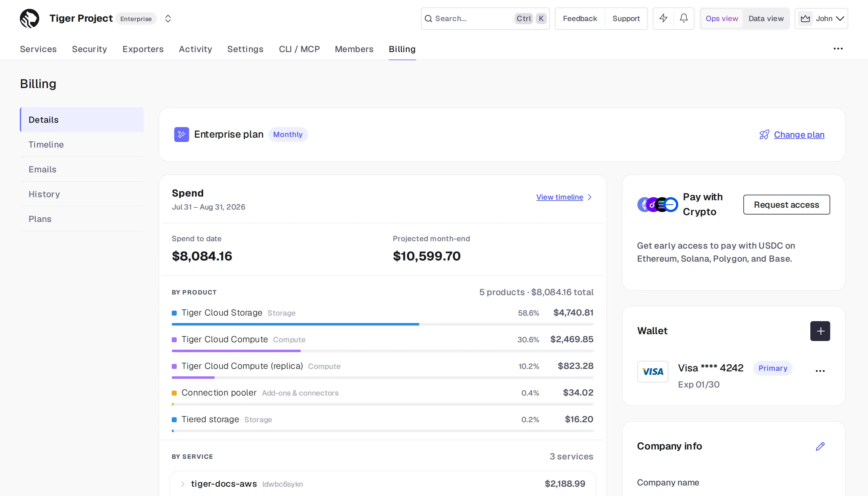Open the Activity tab
Screen dimensions: 868x496
point(195,49)
